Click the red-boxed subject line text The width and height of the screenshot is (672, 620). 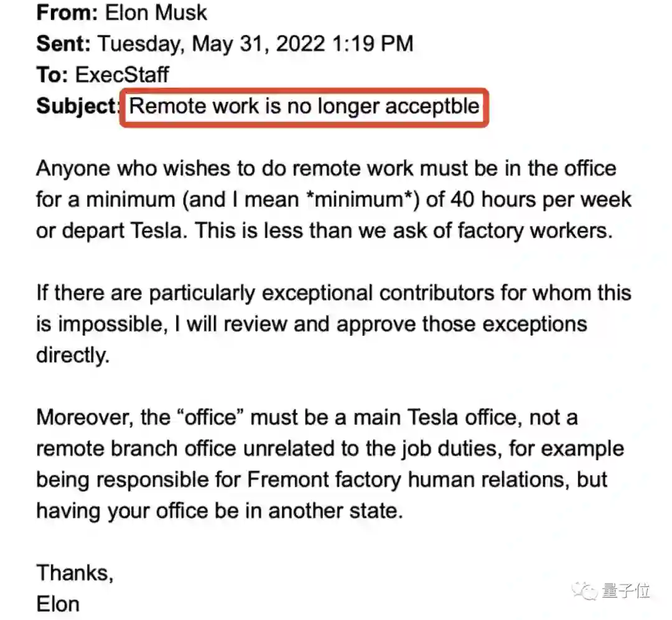click(x=304, y=106)
